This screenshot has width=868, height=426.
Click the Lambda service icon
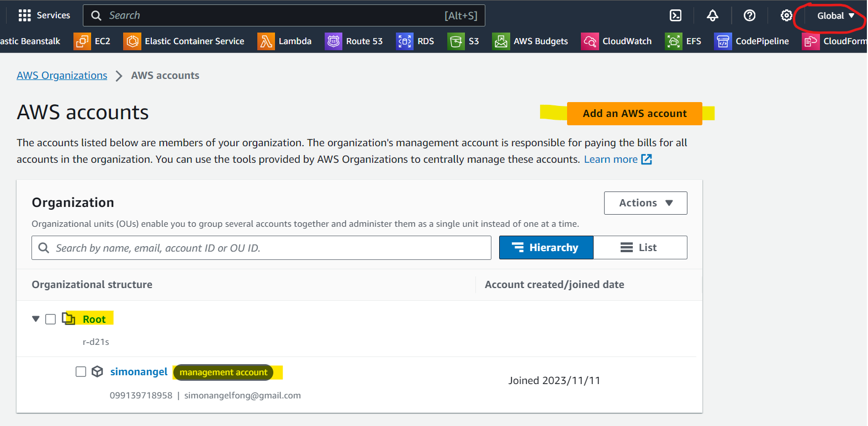pos(266,41)
